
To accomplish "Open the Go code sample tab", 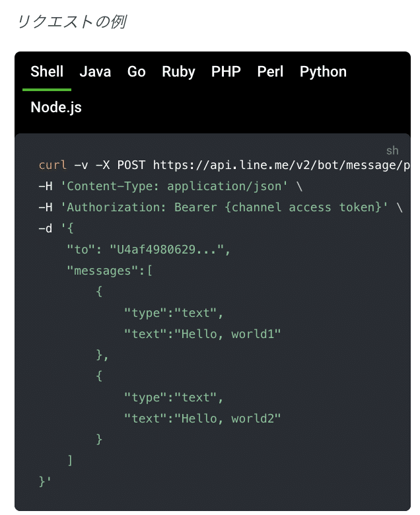I will (x=136, y=72).
